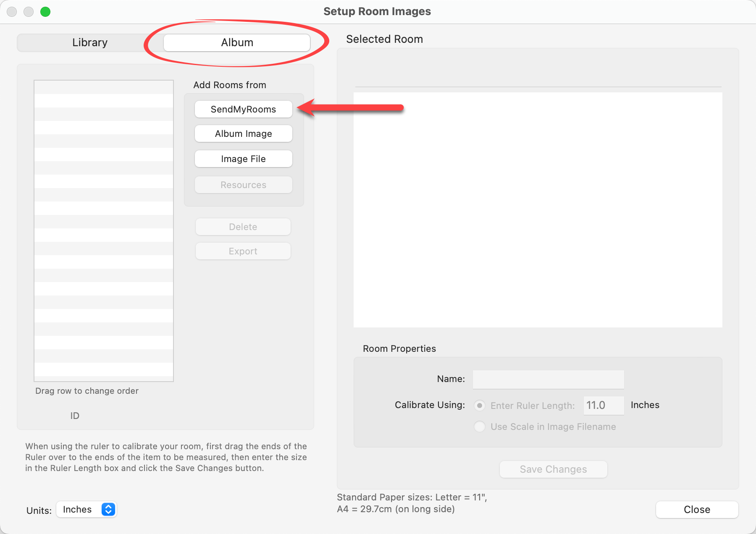Choose Image File to add room
Viewport: 756px width, 534px height.
(243, 159)
